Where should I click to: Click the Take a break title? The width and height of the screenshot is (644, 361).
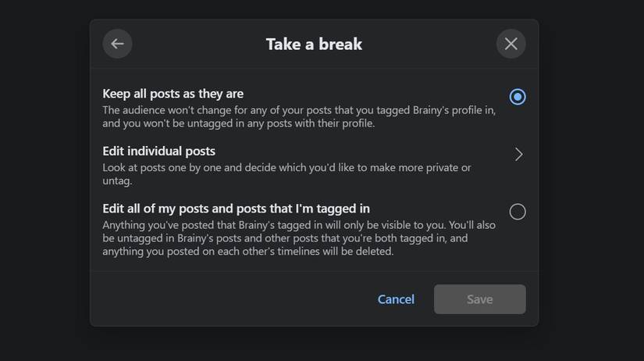click(x=314, y=45)
